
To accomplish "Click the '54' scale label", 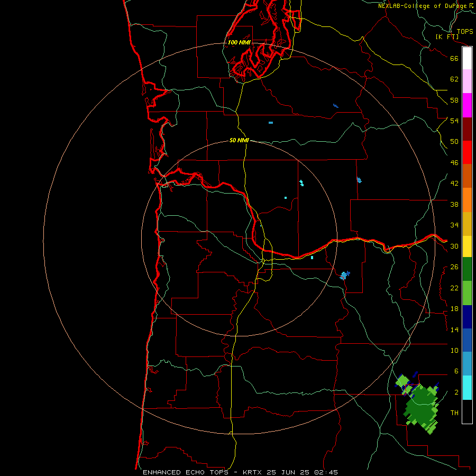I will tap(454, 121).
